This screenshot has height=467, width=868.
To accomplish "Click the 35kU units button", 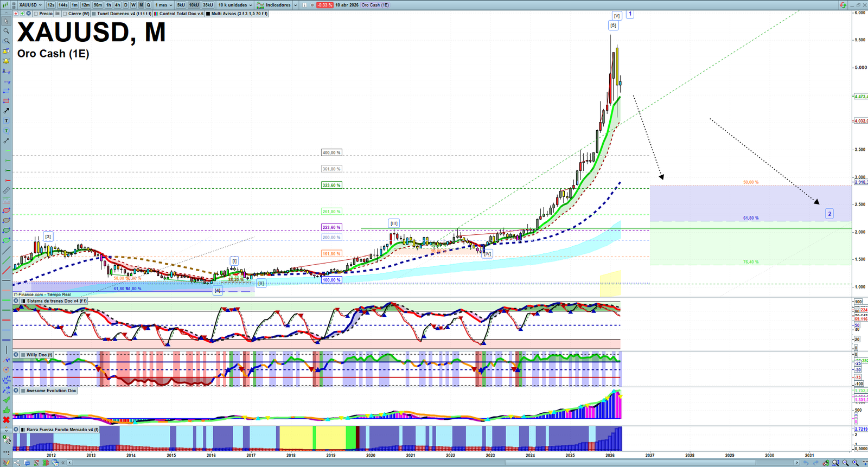I will point(208,5).
